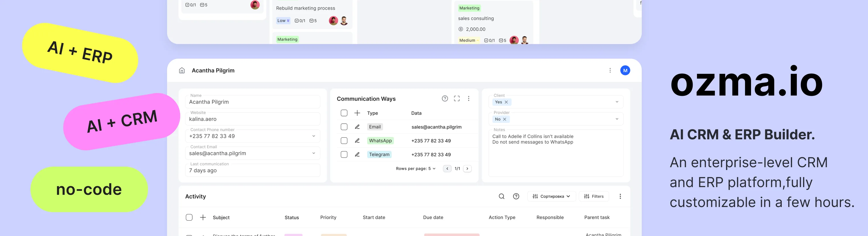Open the Client dropdown arrow
Viewport: 868px width, 236px height.
(617, 102)
